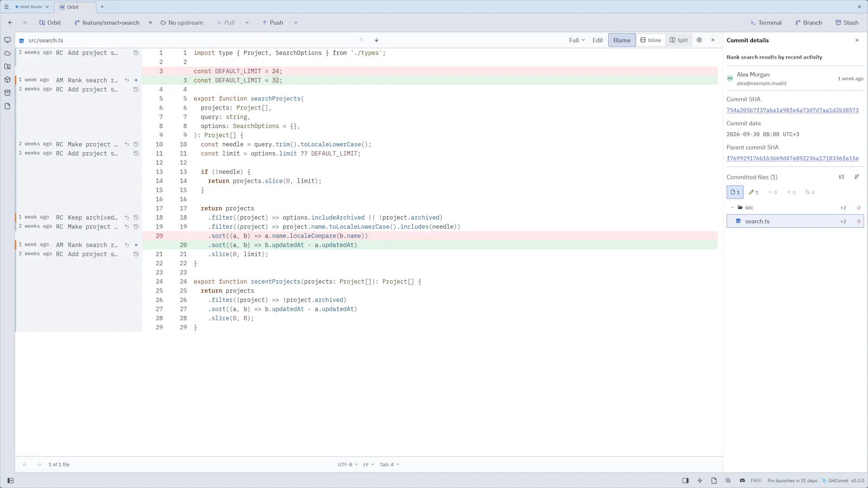Navigate forward with the right arrow
868x488 pixels.
tap(24, 23)
